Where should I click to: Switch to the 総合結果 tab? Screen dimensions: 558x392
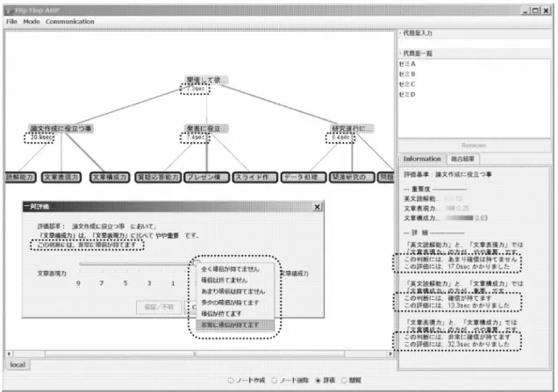point(462,159)
